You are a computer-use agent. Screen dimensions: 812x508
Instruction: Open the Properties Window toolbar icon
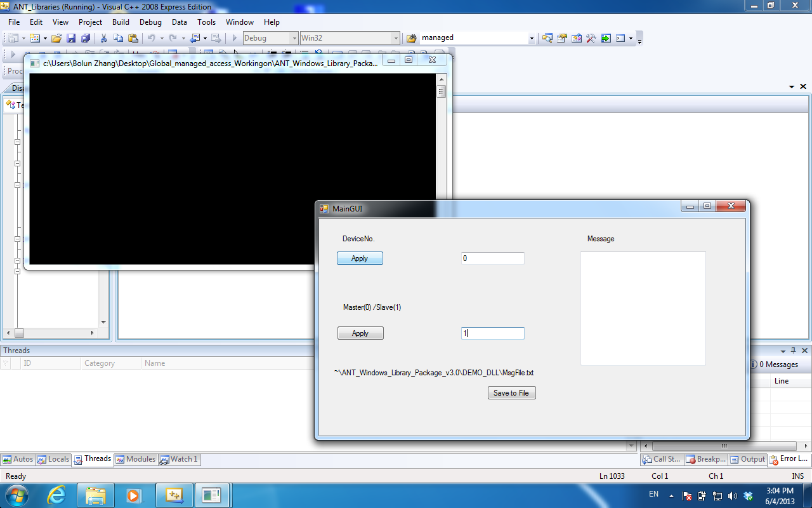562,38
